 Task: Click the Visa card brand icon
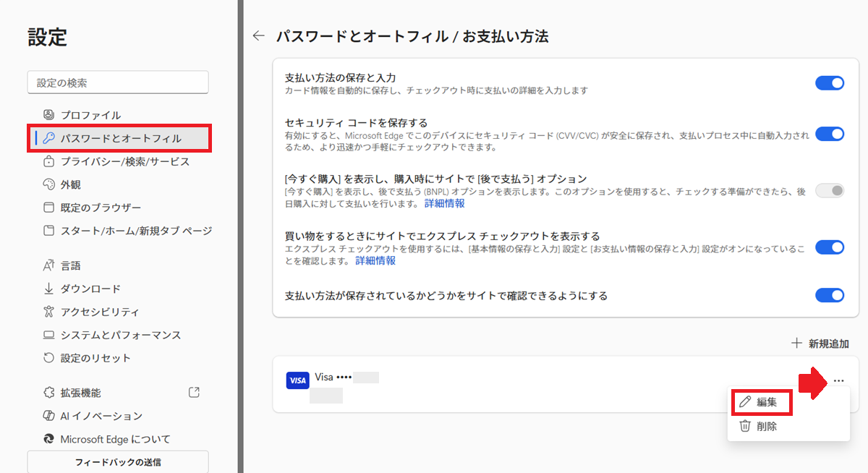pyautogui.click(x=297, y=380)
